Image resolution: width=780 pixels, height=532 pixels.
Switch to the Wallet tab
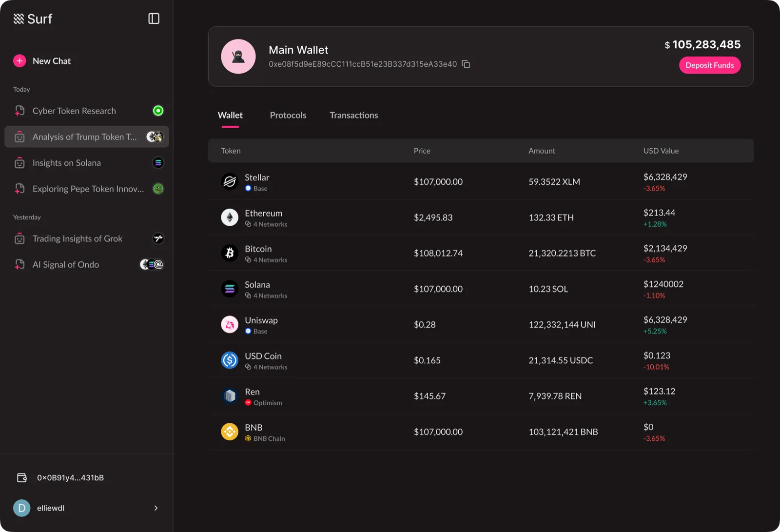(230, 116)
